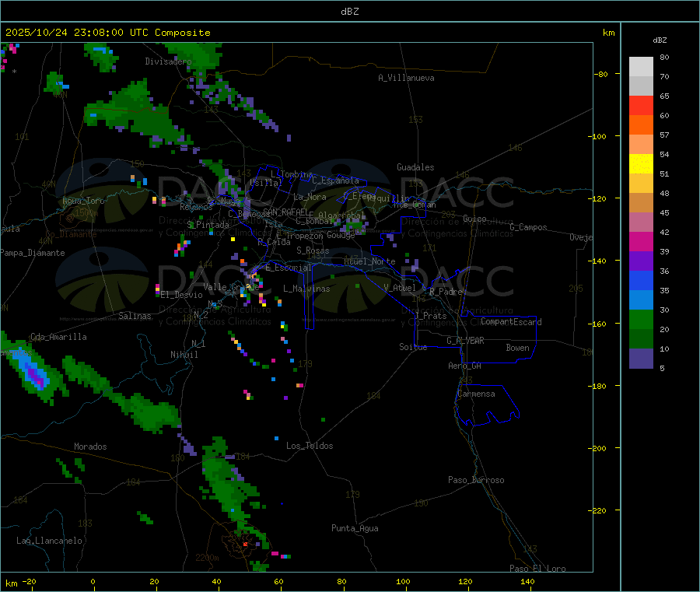
Task: Click the Morados map label
Action: (91, 447)
